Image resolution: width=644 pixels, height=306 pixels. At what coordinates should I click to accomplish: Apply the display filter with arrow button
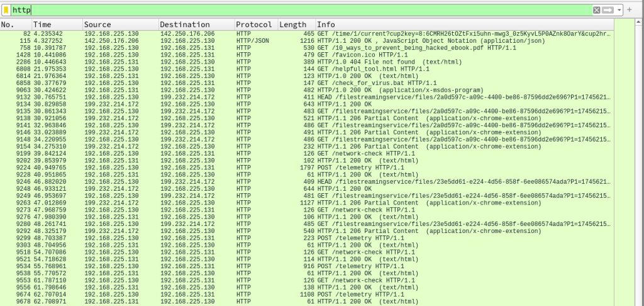(x=608, y=10)
